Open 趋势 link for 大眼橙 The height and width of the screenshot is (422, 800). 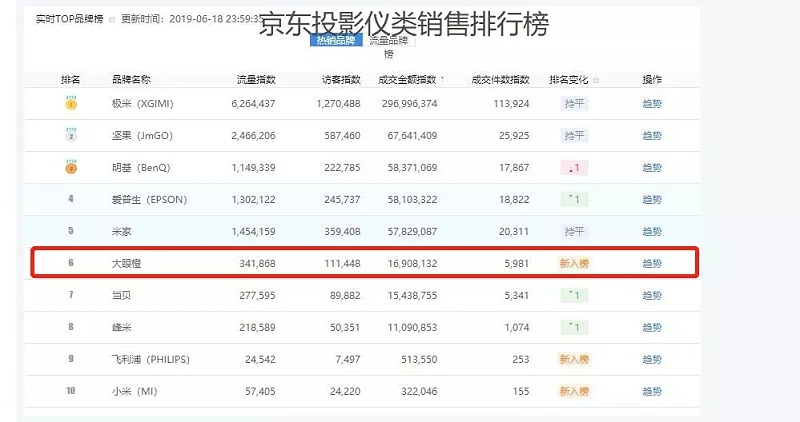click(x=652, y=263)
